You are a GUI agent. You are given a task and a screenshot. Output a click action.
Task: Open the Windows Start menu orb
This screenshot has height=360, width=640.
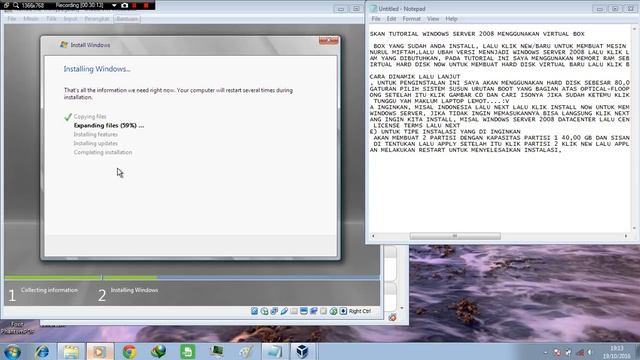[13, 351]
